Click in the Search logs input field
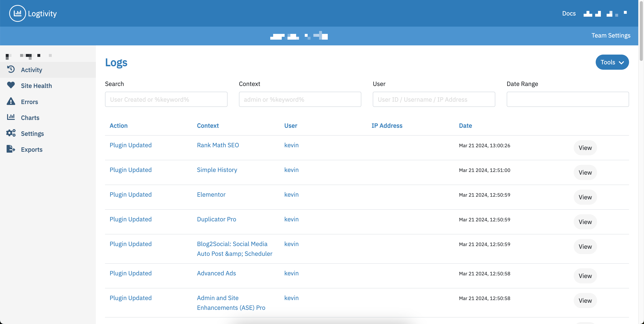644x324 pixels. (166, 99)
